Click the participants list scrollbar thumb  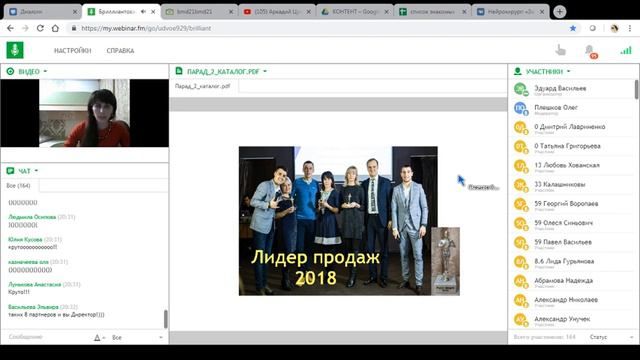[x=637, y=89]
